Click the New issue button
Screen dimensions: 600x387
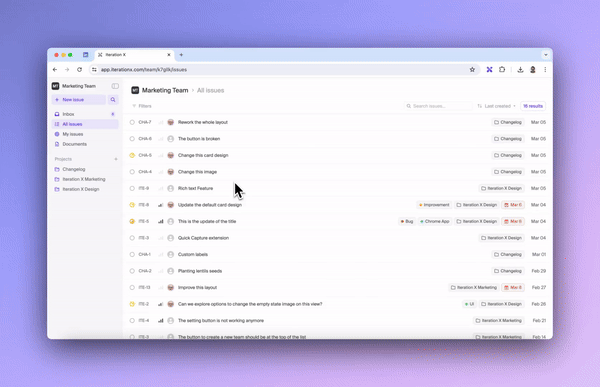pyautogui.click(x=79, y=100)
